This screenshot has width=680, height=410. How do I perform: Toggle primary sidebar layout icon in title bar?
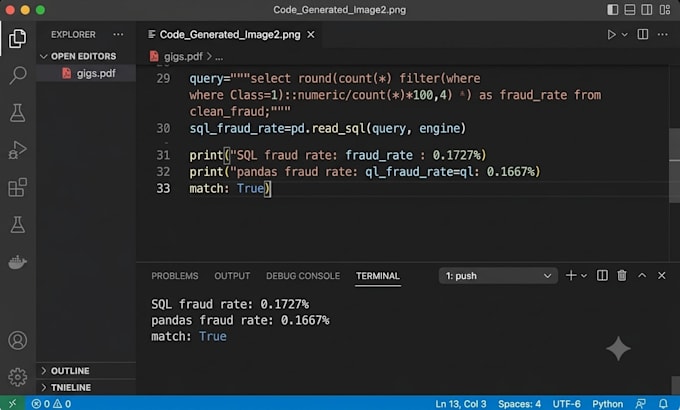tap(612, 10)
